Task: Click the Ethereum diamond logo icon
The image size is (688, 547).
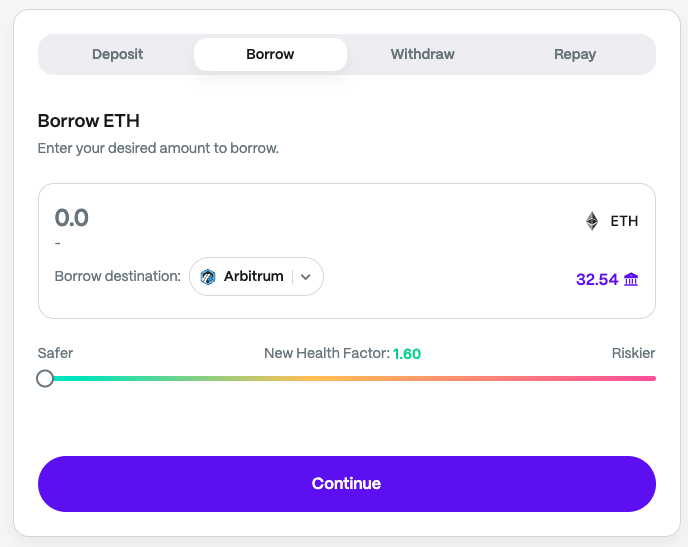Action: click(x=592, y=221)
